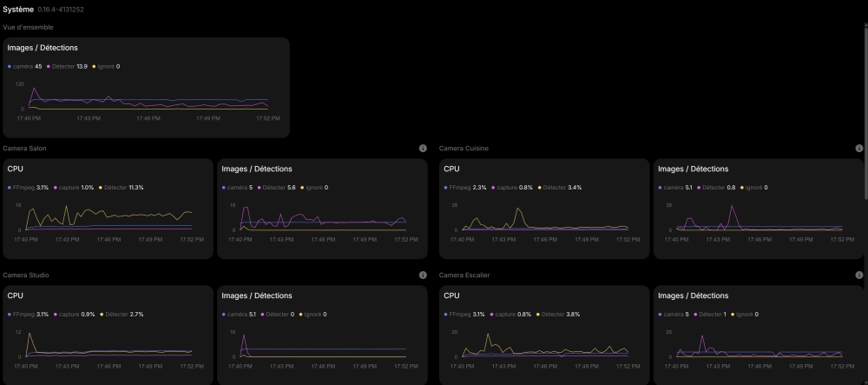Click the "CPU" title in the Camera Cuisine card
The width and height of the screenshot is (868, 385).
click(451, 169)
